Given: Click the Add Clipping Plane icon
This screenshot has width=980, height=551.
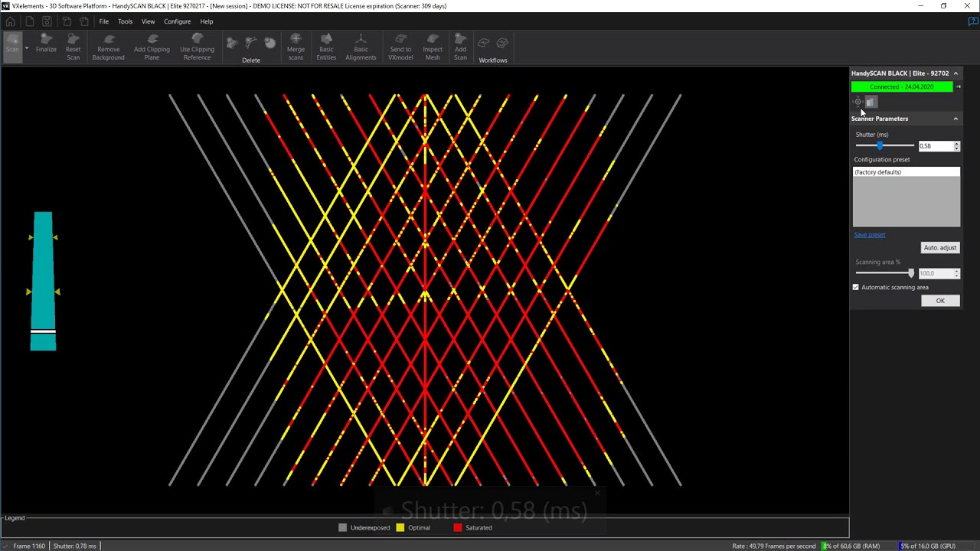Looking at the screenshot, I should tap(152, 46).
